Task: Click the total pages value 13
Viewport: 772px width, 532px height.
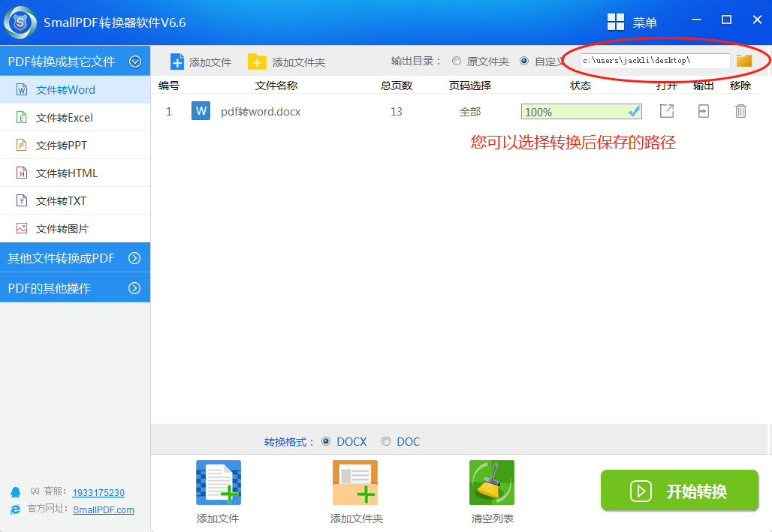Action: [x=397, y=112]
